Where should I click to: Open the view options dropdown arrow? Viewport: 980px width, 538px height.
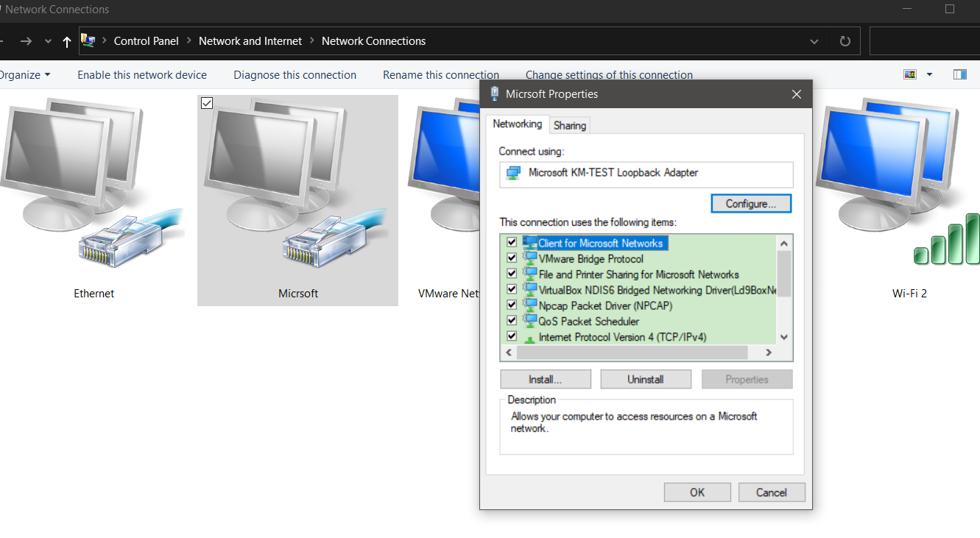click(929, 74)
